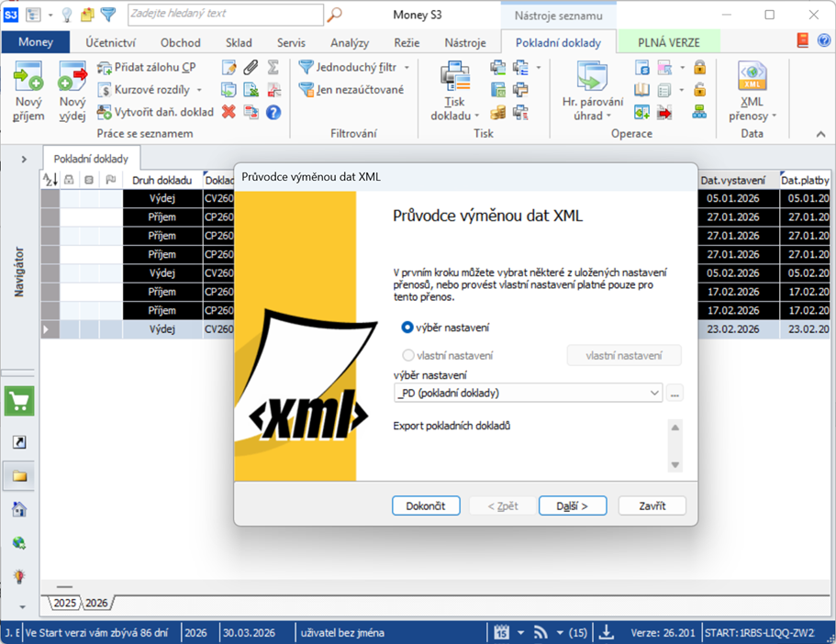Click the Nový příjem icon

coord(28,78)
